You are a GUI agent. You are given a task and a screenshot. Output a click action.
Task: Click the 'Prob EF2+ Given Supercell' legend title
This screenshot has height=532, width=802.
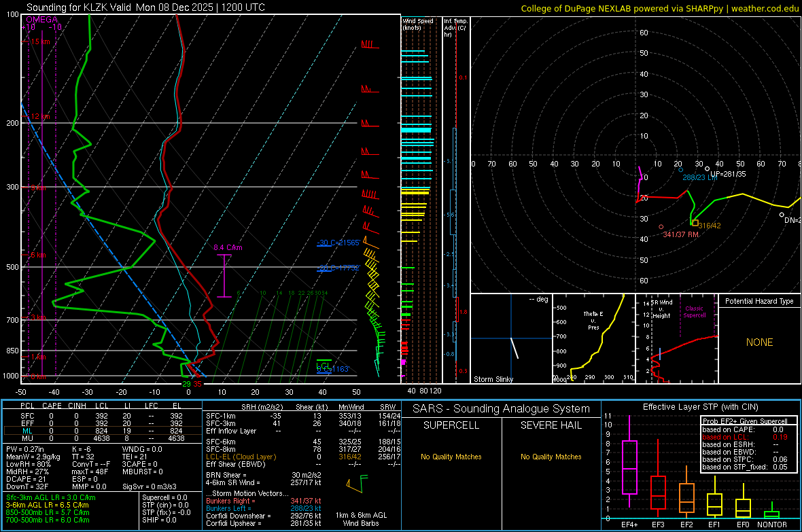click(x=745, y=421)
